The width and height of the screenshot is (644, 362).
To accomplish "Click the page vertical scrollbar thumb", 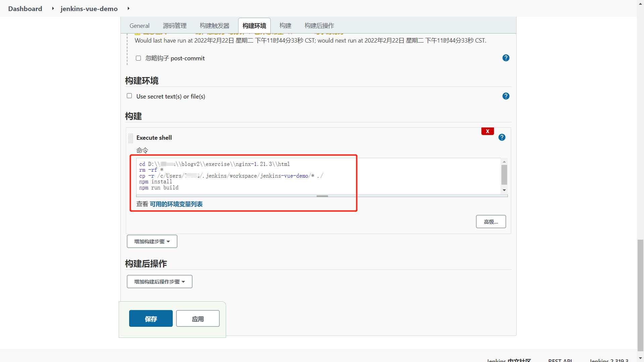I will (x=641, y=295).
